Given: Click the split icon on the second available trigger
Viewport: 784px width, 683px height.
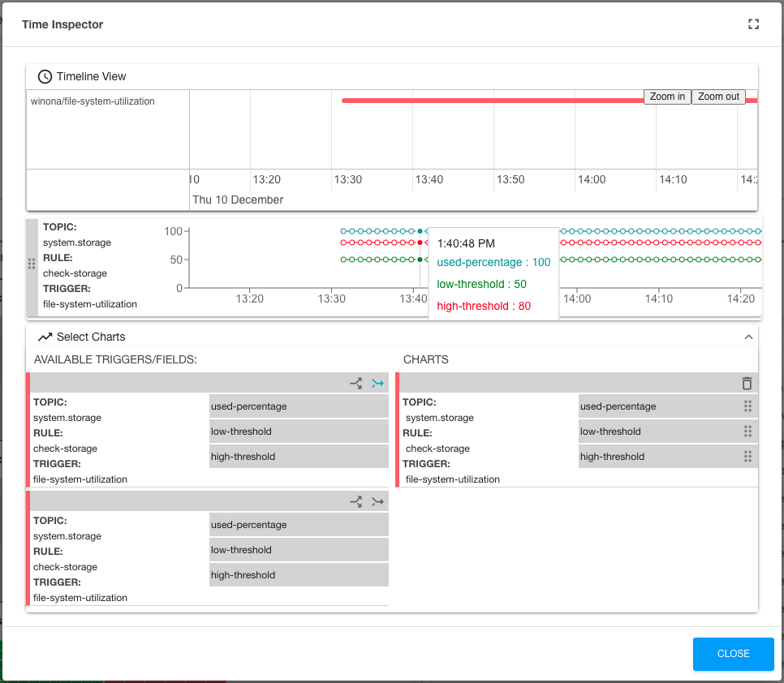Looking at the screenshot, I should tap(355, 501).
